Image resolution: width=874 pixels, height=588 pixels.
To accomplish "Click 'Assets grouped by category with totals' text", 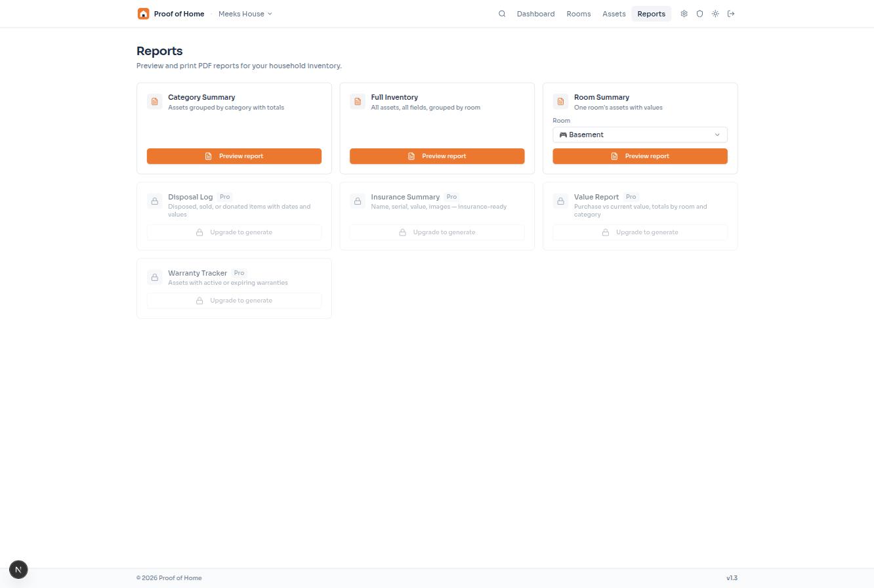I will (226, 108).
